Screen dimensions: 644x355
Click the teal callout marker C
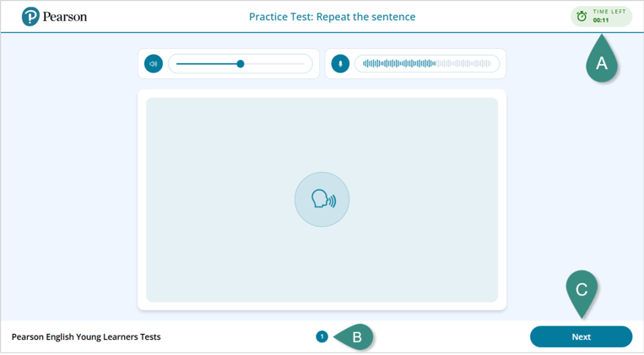[582, 289]
